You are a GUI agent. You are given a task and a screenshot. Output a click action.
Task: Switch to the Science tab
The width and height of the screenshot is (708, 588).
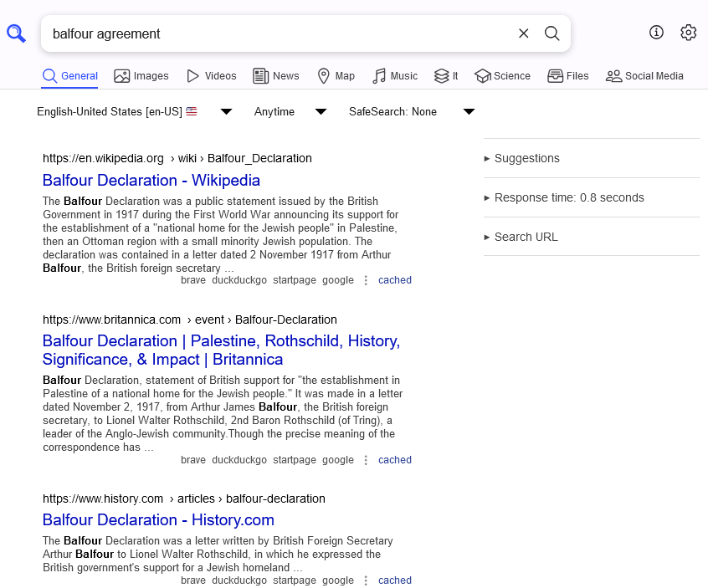pos(503,76)
